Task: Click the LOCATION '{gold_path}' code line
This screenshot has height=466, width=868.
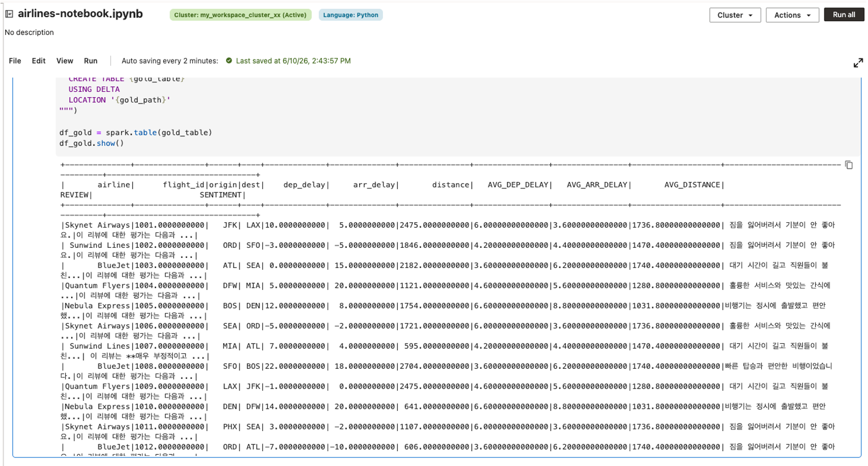Action: (120, 100)
